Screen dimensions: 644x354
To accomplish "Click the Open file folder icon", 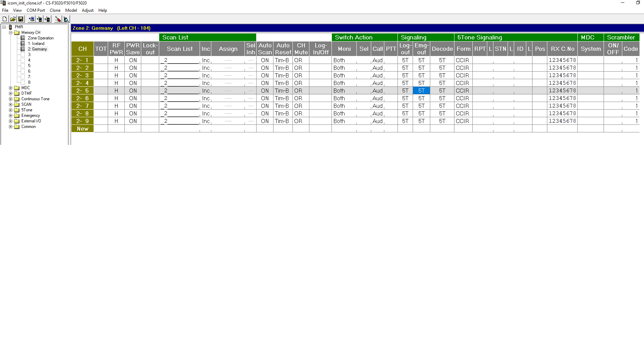I will [x=13, y=19].
